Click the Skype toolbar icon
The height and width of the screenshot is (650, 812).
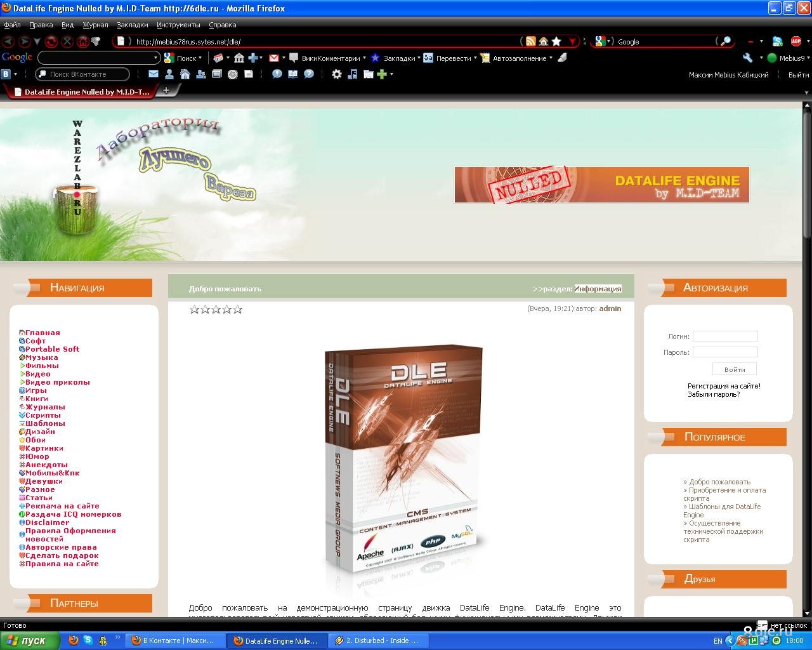[x=777, y=41]
